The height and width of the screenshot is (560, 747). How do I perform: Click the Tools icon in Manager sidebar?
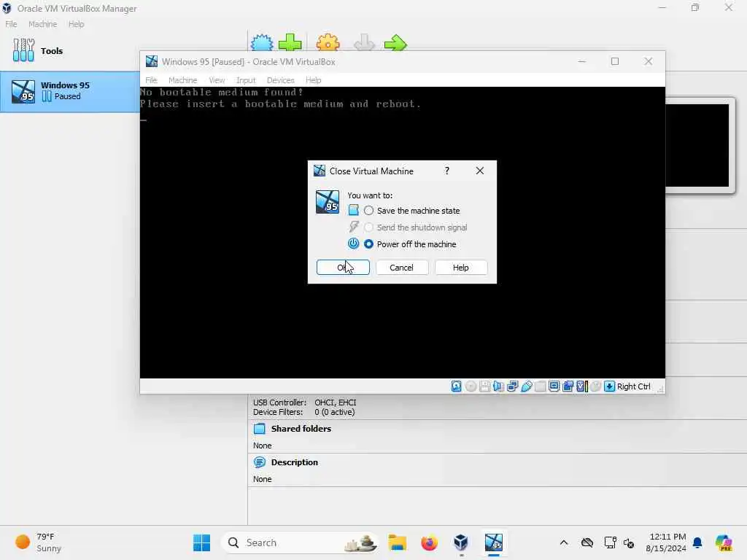23,50
